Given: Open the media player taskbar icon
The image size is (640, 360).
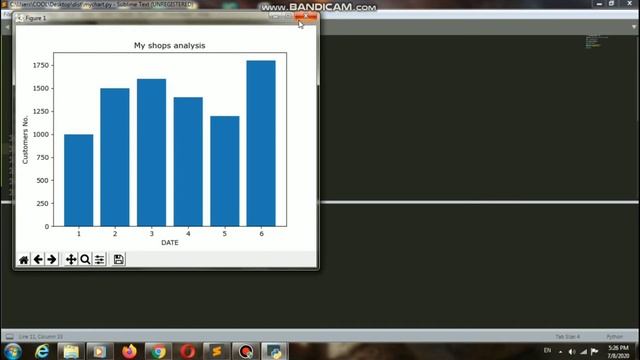Looking at the screenshot, I should [99, 351].
